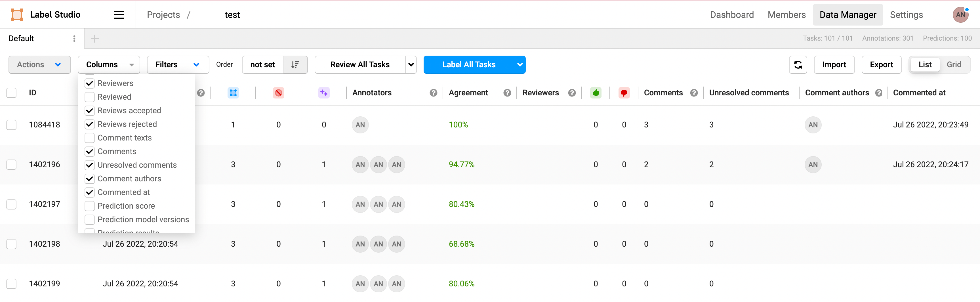Open the Settings tab
The height and width of the screenshot is (302, 980).
point(906,15)
